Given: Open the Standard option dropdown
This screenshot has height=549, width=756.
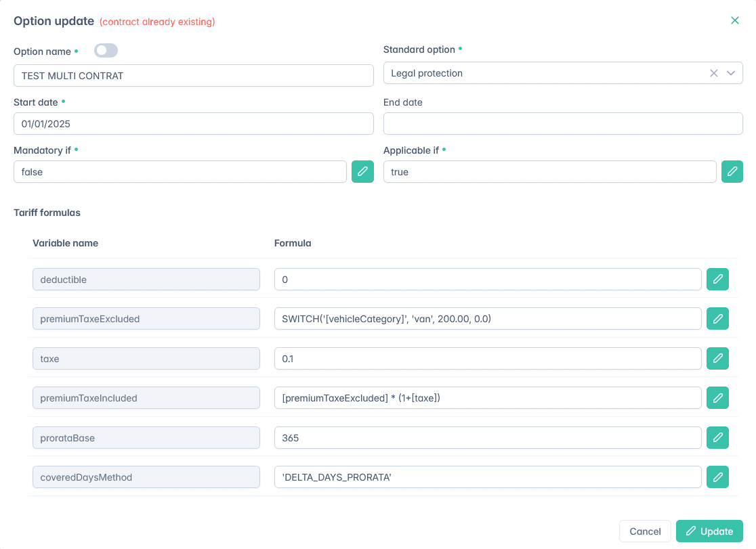Looking at the screenshot, I should tap(731, 72).
